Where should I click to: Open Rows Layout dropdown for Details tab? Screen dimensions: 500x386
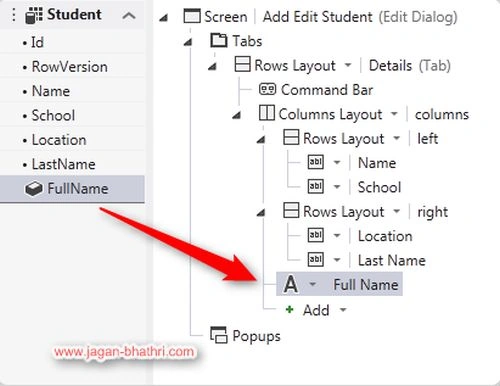(348, 65)
